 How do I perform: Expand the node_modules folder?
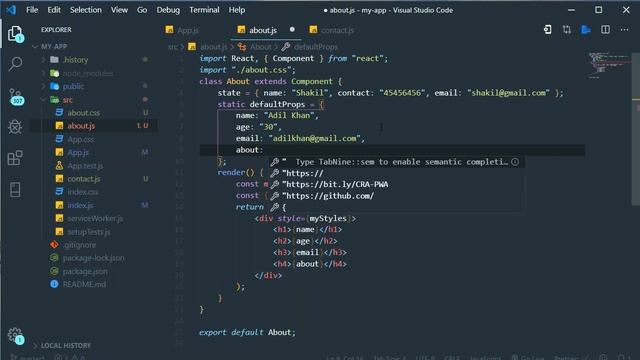coord(94,73)
